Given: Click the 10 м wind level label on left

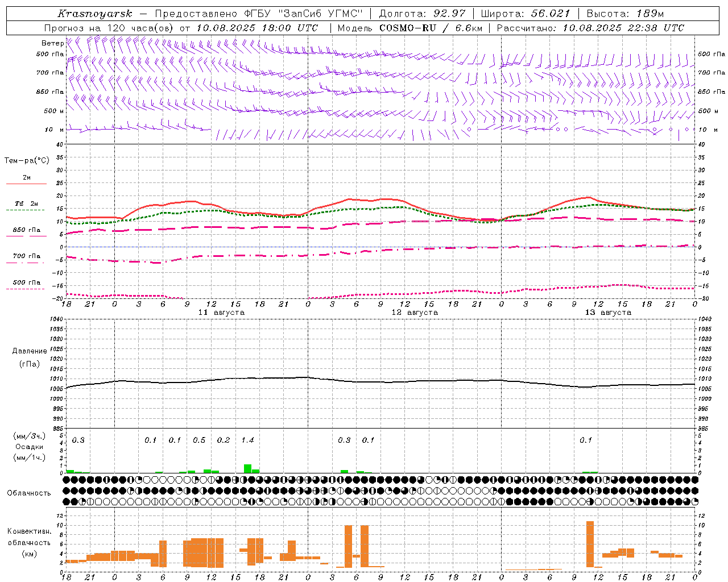Looking at the screenshot, I should point(55,130).
